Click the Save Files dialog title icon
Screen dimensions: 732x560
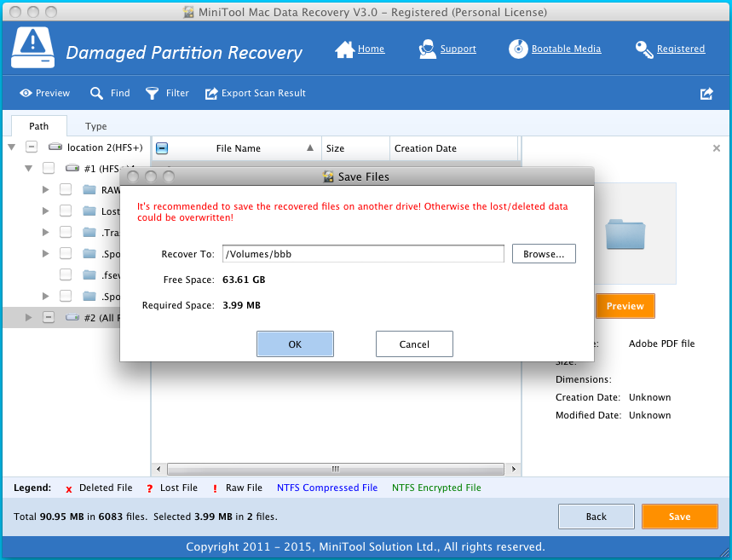pyautogui.click(x=329, y=176)
